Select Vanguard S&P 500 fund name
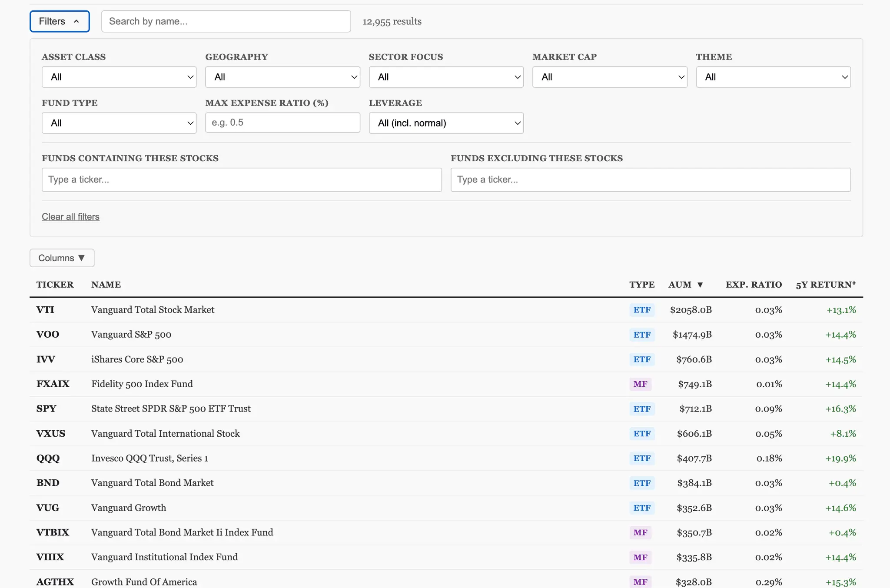Viewport: 890px width, 588px height. click(x=131, y=335)
